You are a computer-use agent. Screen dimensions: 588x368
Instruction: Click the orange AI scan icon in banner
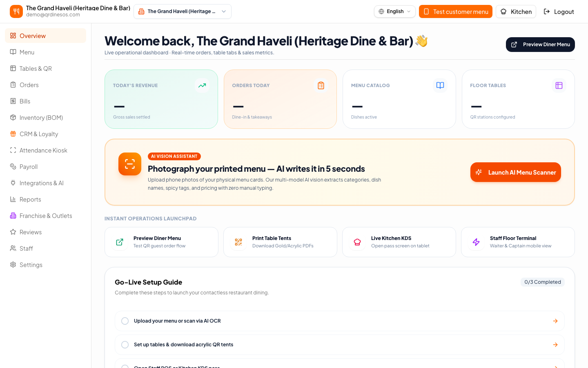point(130,164)
